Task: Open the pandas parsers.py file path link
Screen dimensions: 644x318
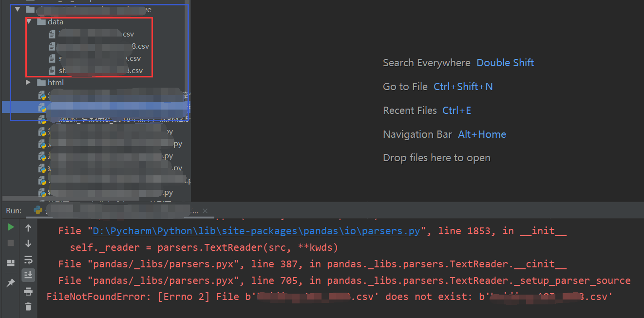Action: 256,231
